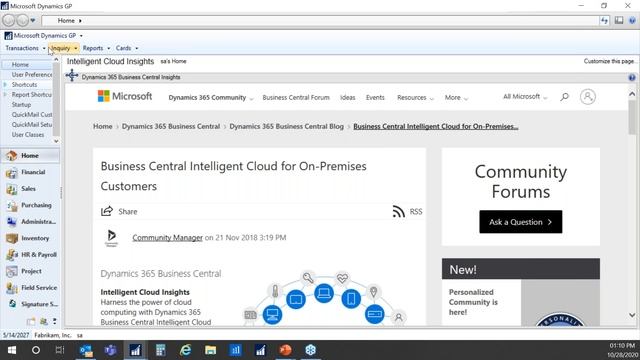Click the date 5/14/2027 in the status bar
The width and height of the screenshot is (640, 360).
point(16,335)
